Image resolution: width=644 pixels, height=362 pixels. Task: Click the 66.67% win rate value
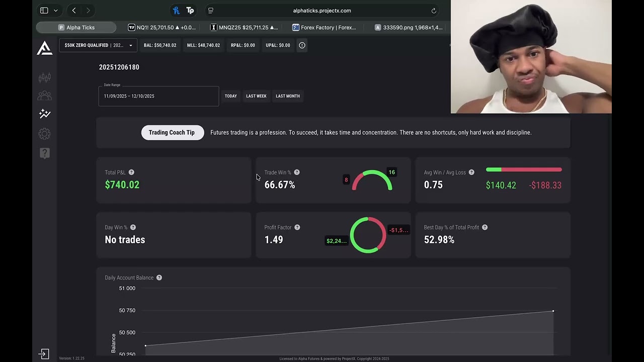click(280, 185)
